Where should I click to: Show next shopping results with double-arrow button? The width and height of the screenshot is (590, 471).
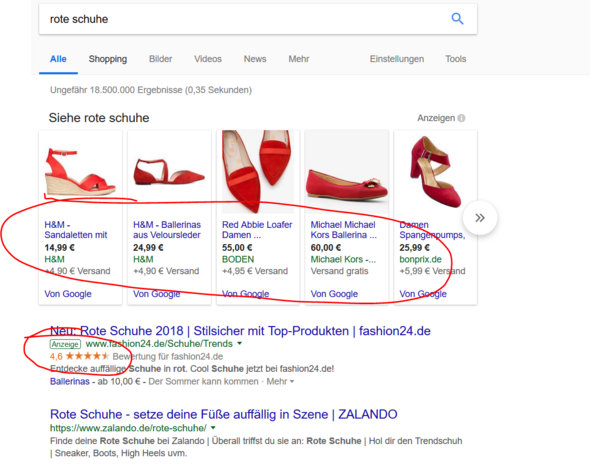click(x=480, y=218)
